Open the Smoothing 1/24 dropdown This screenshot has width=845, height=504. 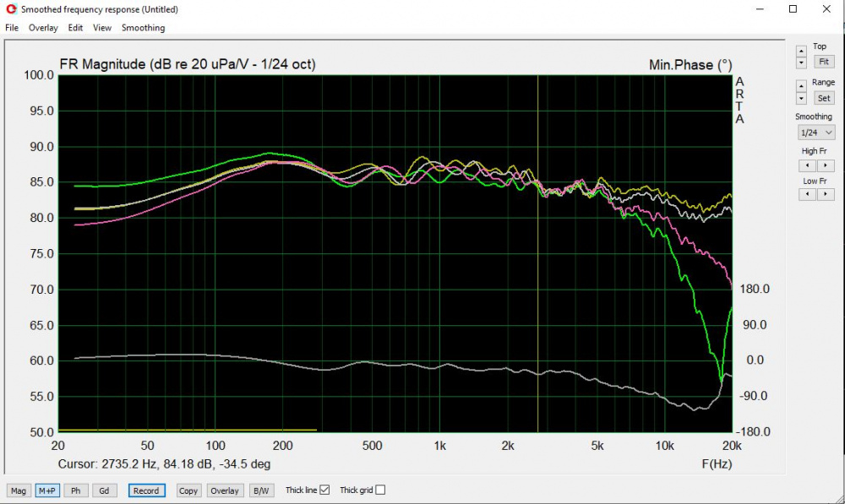(816, 133)
